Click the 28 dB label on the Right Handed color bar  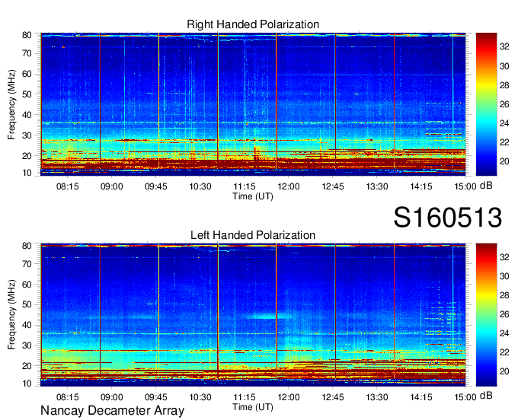tap(504, 85)
